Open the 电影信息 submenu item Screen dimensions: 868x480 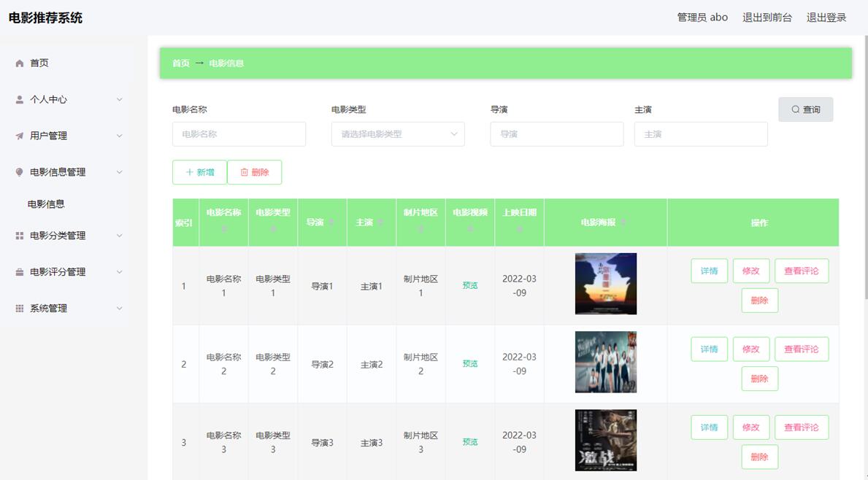click(46, 204)
